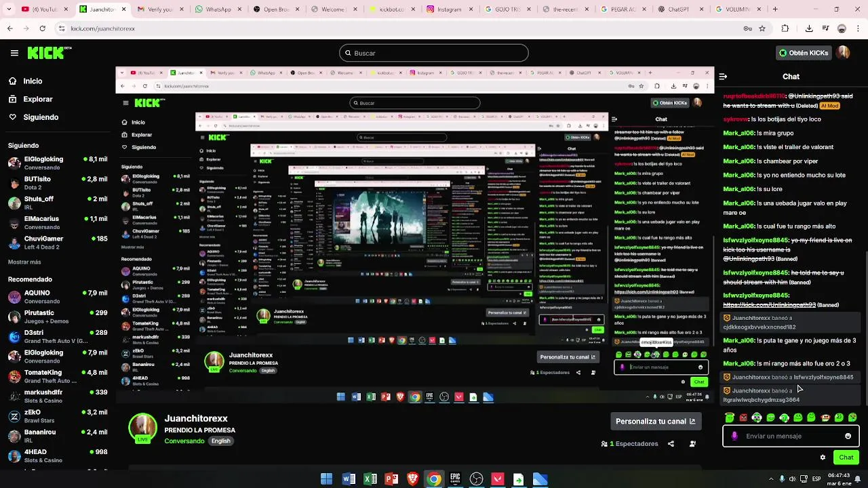868x488 pixels.
Task: Click the kick.com link in chat
Action: [769, 305]
